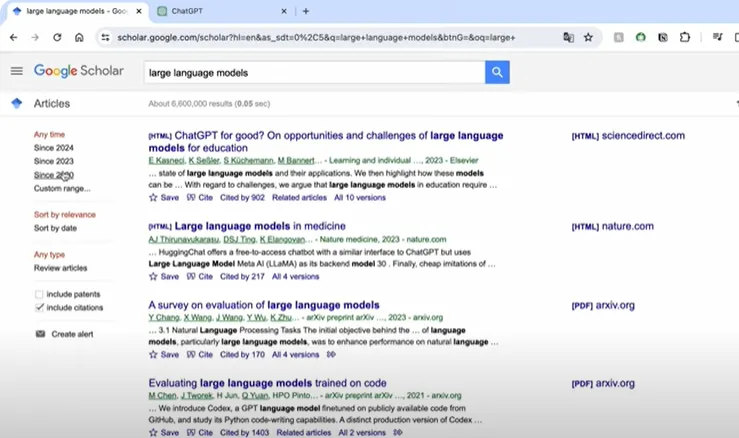The width and height of the screenshot is (739, 438).
Task: Click the blue search button
Action: pos(497,72)
